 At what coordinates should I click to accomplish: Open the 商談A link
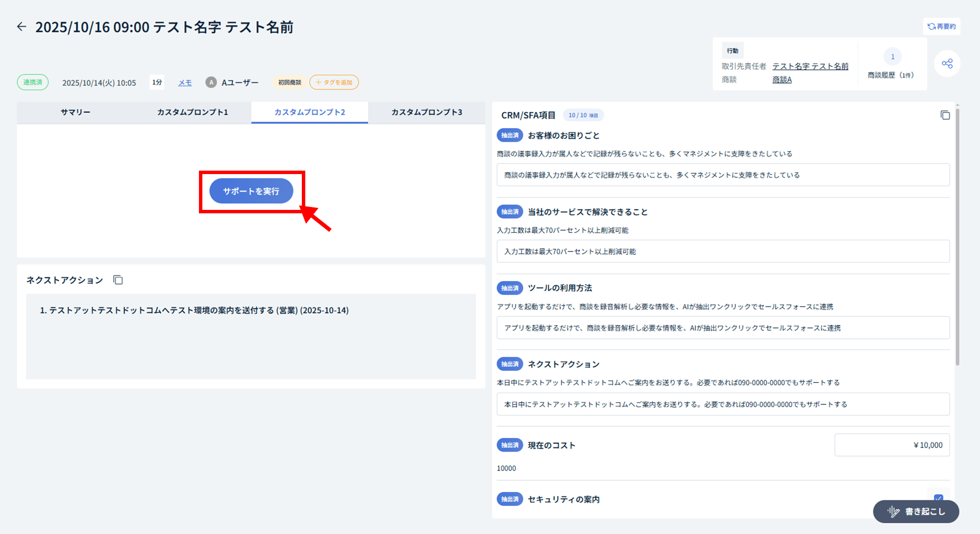[x=782, y=79]
